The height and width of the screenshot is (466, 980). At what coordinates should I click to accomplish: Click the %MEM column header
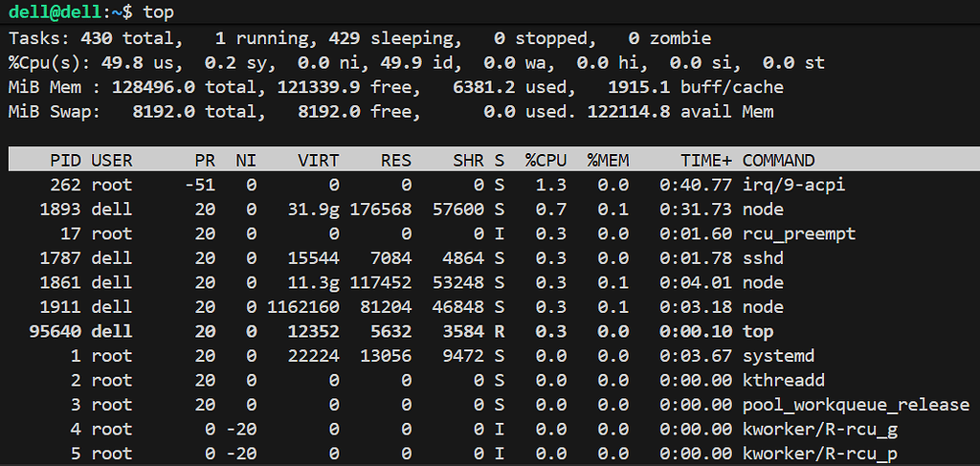608,161
